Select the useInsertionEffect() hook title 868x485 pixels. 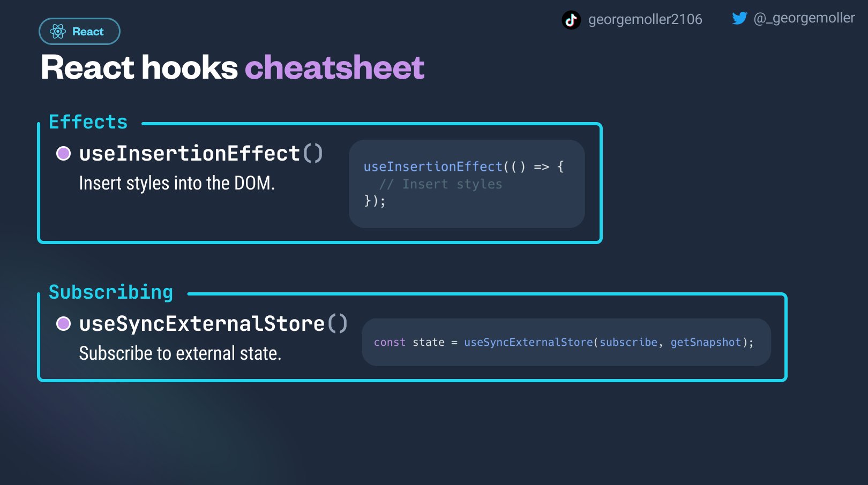pos(201,154)
